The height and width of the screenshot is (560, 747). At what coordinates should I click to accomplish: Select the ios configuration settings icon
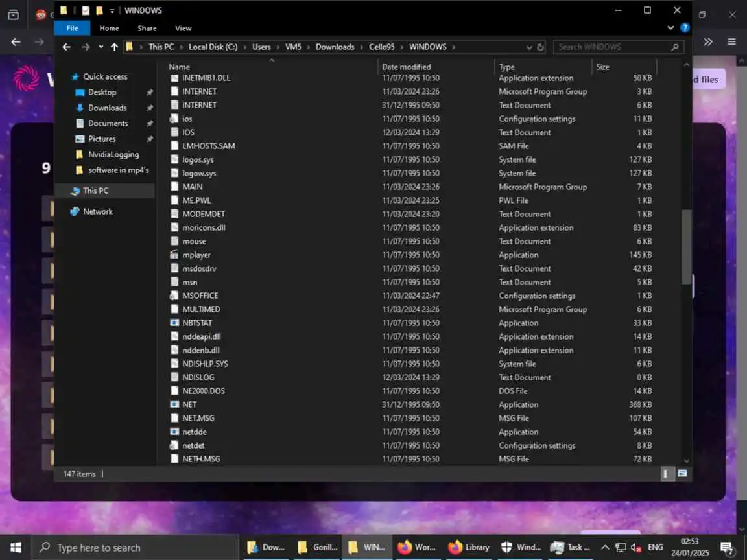[174, 119]
